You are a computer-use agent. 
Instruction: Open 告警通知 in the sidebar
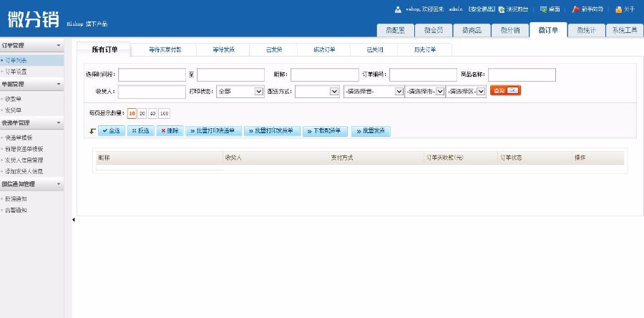(16, 210)
